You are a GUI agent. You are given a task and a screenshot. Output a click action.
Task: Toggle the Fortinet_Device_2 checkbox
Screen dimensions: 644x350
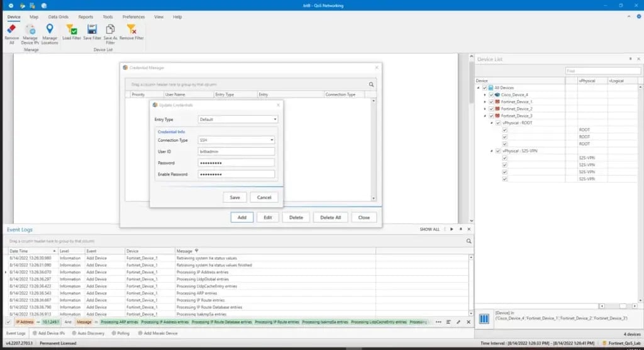pyautogui.click(x=491, y=109)
